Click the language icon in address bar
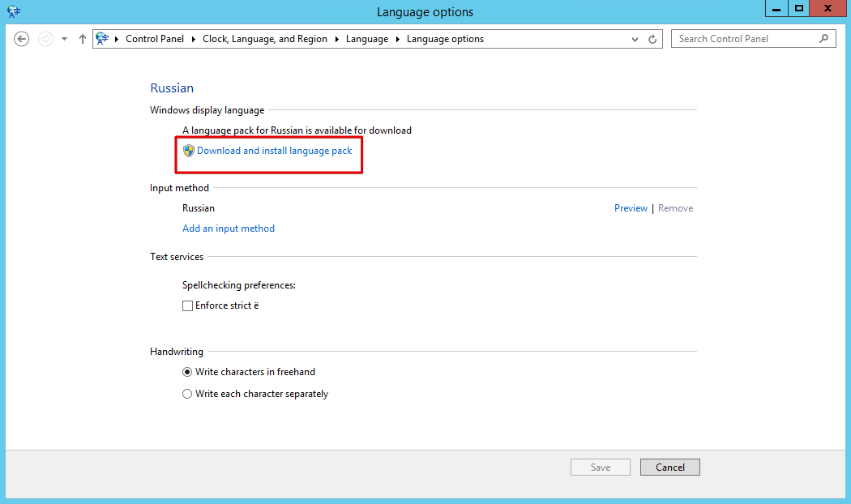The width and height of the screenshot is (851, 504). 102,39
